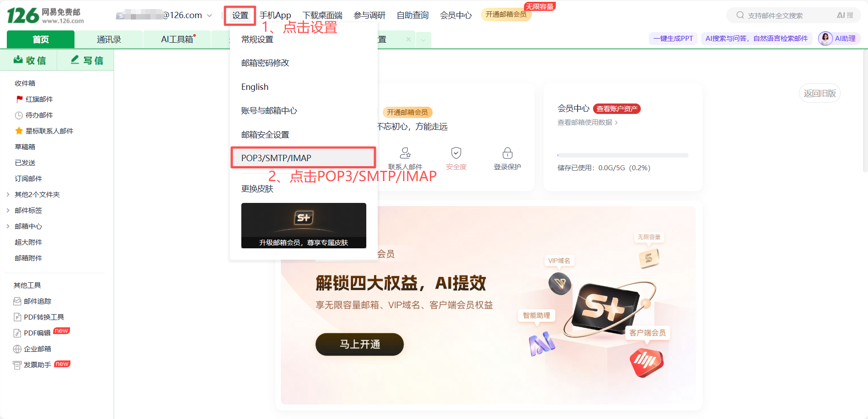Click the 安全度 shield icon
Screen dimensions: 868x419
click(x=456, y=153)
